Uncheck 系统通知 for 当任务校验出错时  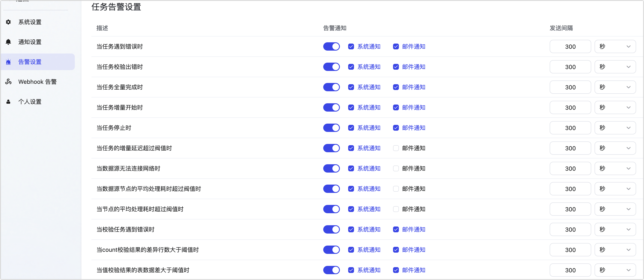coord(351,67)
